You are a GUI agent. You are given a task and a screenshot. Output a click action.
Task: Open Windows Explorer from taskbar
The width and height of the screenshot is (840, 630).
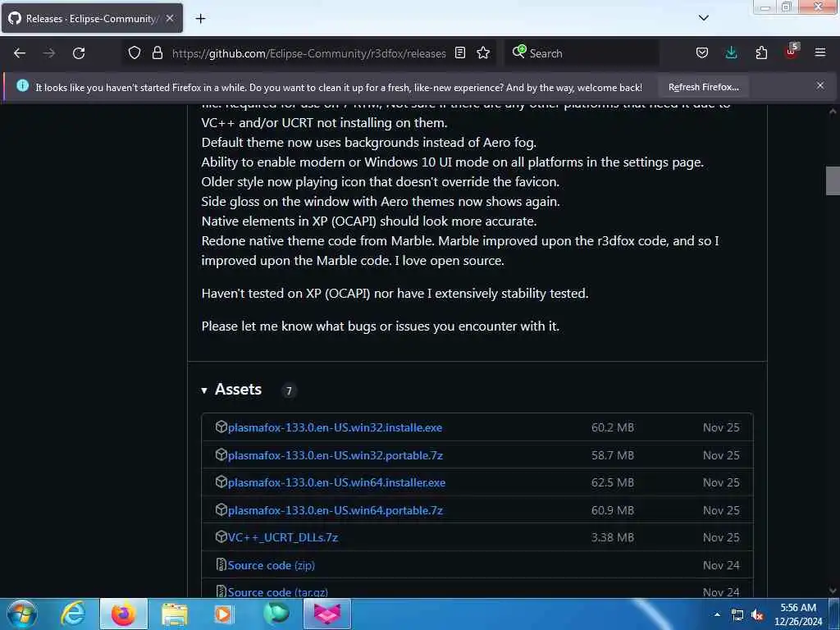[x=175, y=614]
